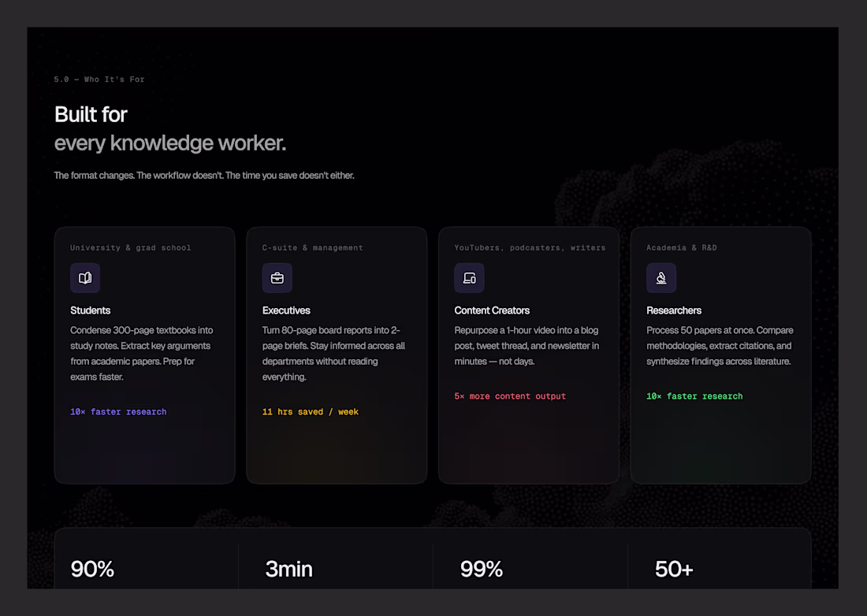
Task: Click the 90% statistic
Action: 92,569
